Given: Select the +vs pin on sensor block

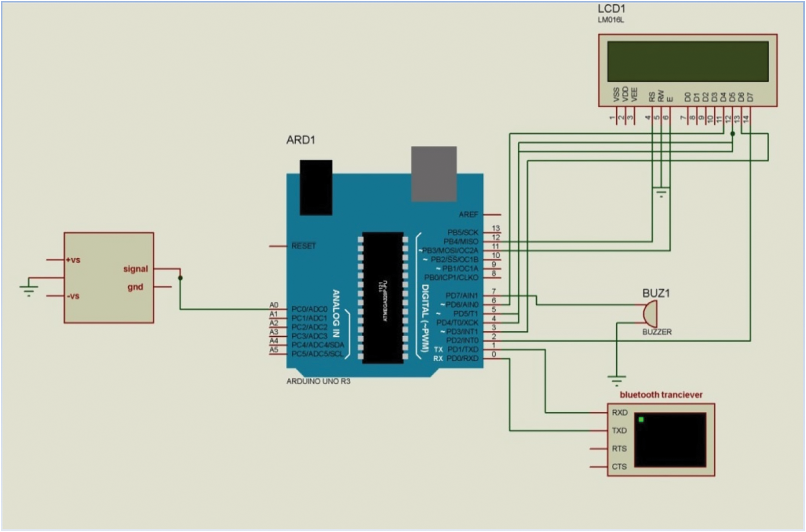Looking at the screenshot, I should coord(73,260).
